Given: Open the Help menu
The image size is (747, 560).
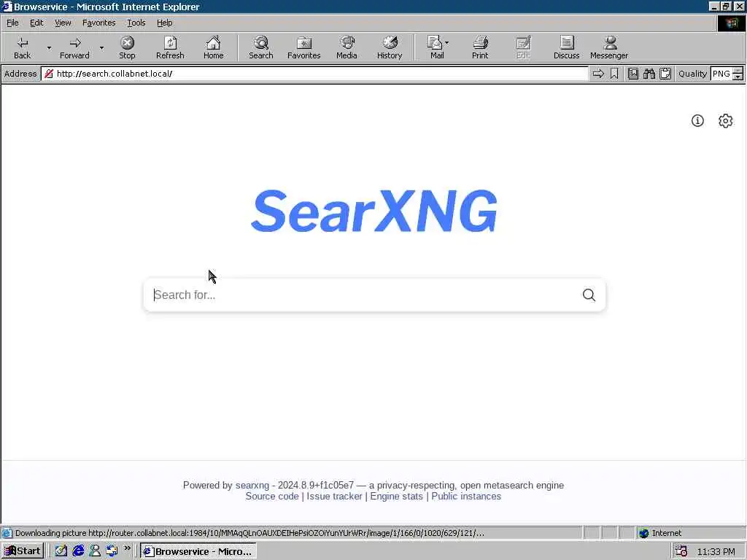Looking at the screenshot, I should tap(165, 23).
